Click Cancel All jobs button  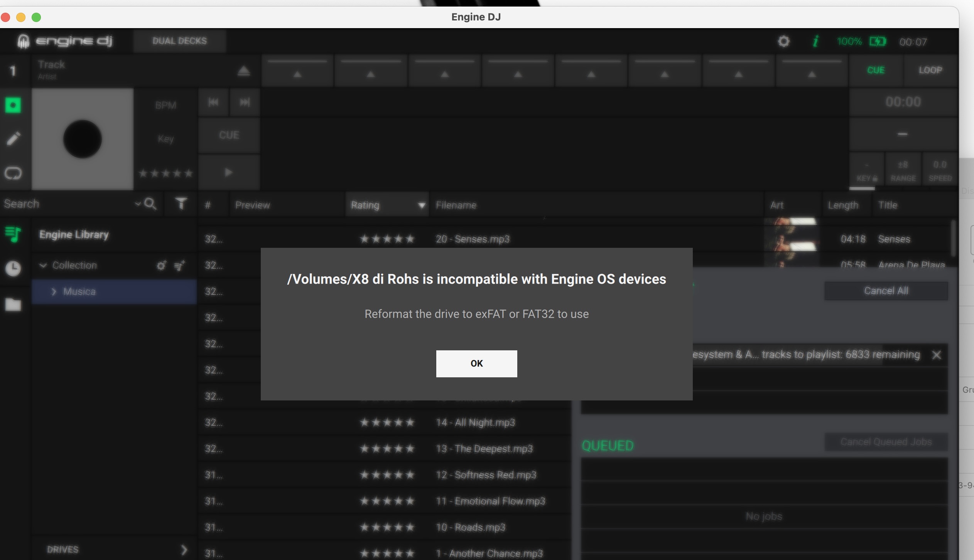click(886, 291)
